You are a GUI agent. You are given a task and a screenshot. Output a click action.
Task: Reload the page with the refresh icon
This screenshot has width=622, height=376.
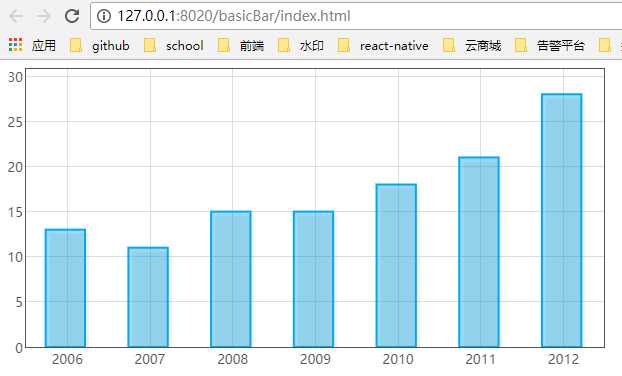[x=72, y=16]
